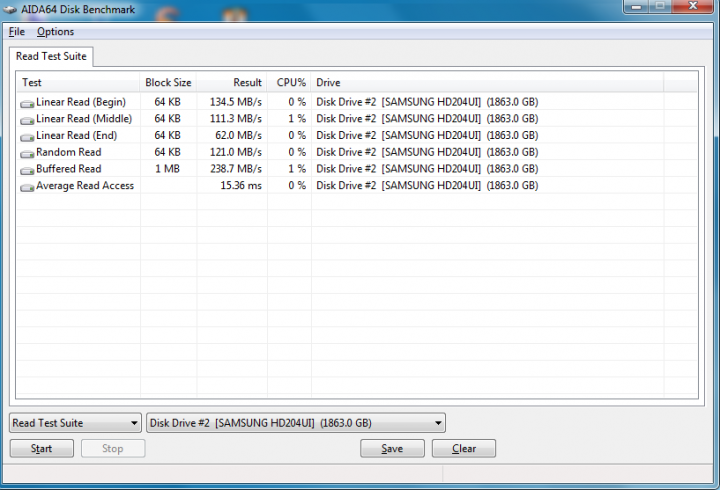720x490 pixels.
Task: Click the drive icon beside Linear Read (Begin)
Action: (x=27, y=104)
